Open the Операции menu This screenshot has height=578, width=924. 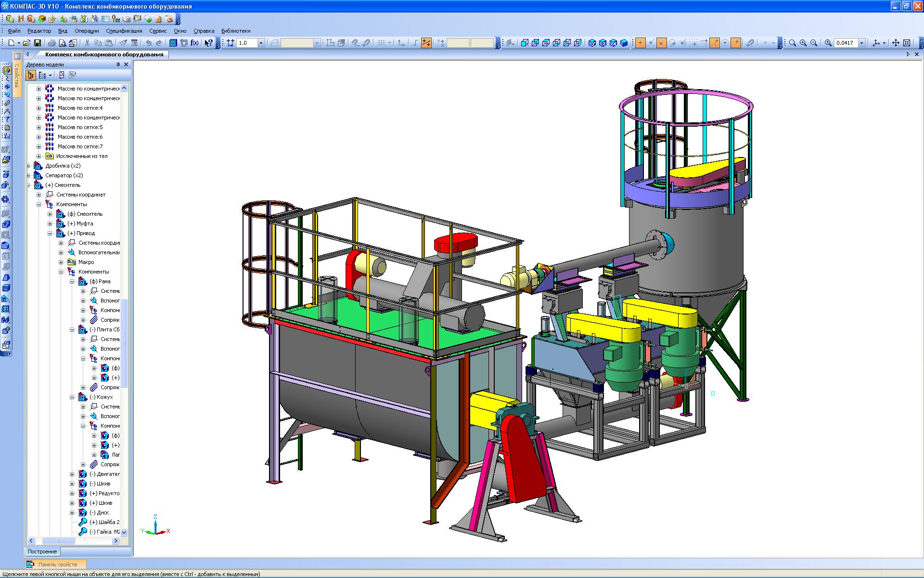click(87, 31)
